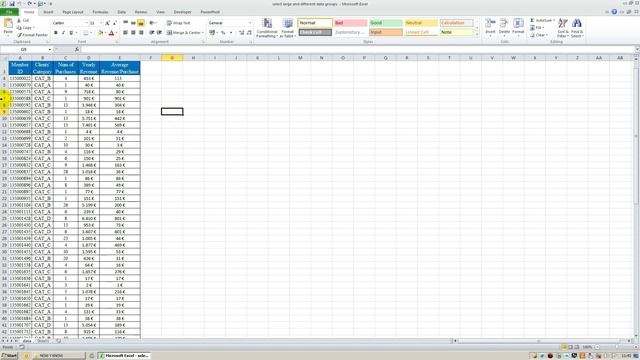The image size is (640, 360).
Task: Switch to the Formulas tab
Action: (100, 12)
